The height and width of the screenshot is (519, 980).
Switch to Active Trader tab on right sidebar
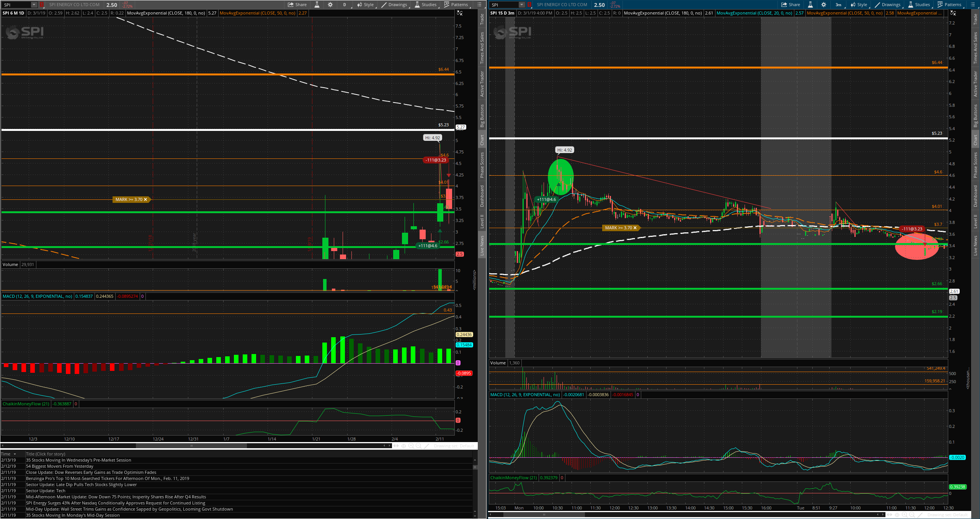975,84
